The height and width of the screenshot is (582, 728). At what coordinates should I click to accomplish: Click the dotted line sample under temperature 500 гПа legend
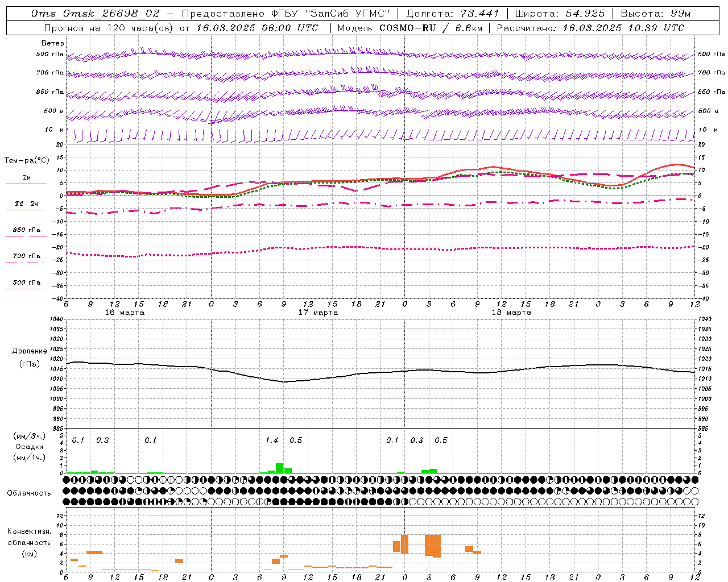tap(26, 289)
